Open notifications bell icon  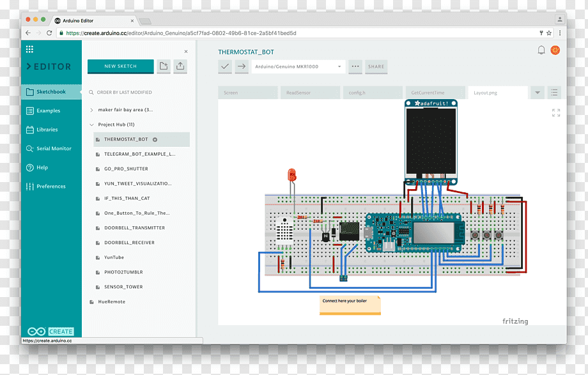point(541,50)
